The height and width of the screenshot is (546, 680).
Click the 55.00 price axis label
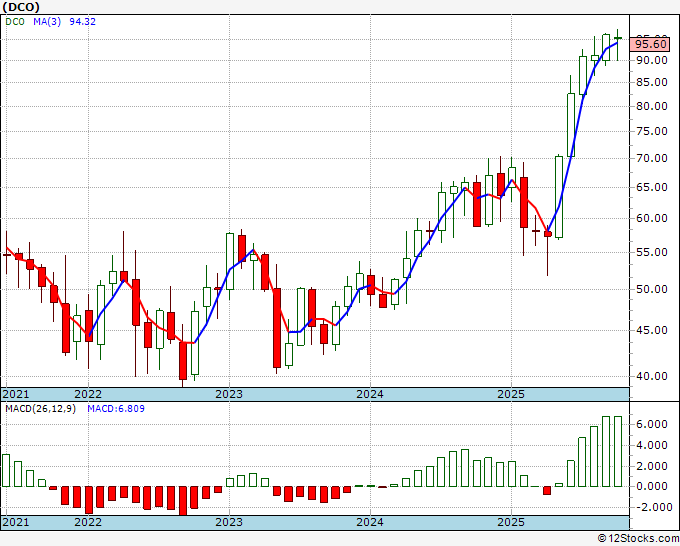coord(652,252)
